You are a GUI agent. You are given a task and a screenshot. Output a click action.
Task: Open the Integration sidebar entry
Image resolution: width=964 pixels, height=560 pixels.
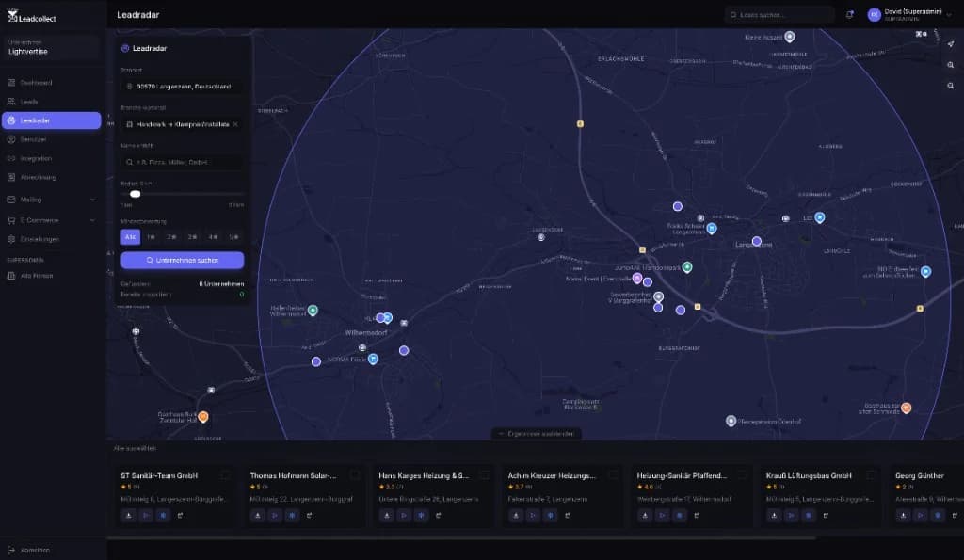(52, 159)
